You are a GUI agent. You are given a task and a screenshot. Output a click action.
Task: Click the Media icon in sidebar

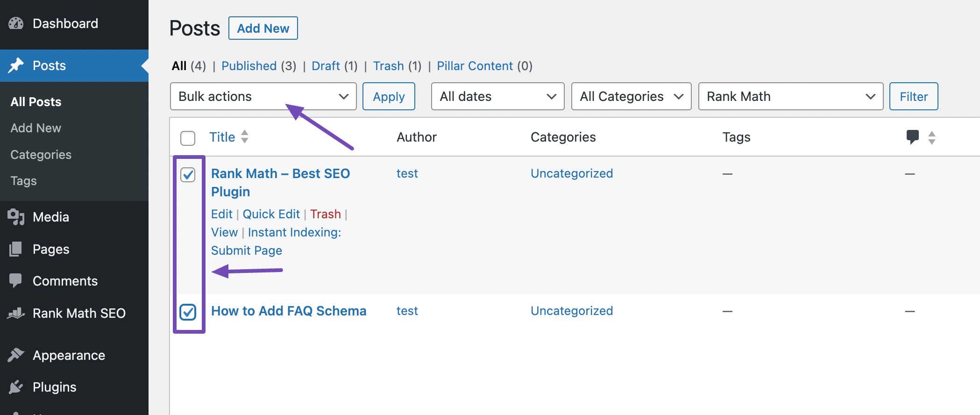(x=16, y=217)
